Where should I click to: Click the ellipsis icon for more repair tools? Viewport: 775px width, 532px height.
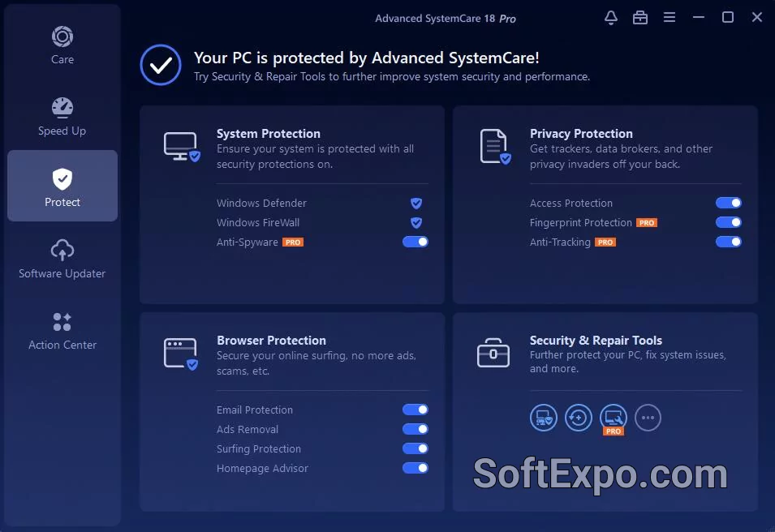tap(648, 418)
